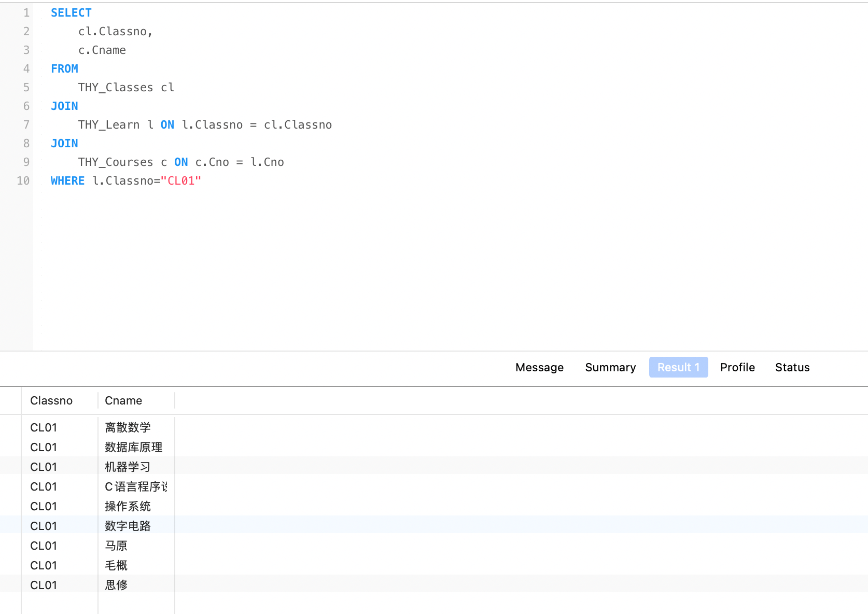
Task: Click the 思修 course cell
Action: (116, 585)
